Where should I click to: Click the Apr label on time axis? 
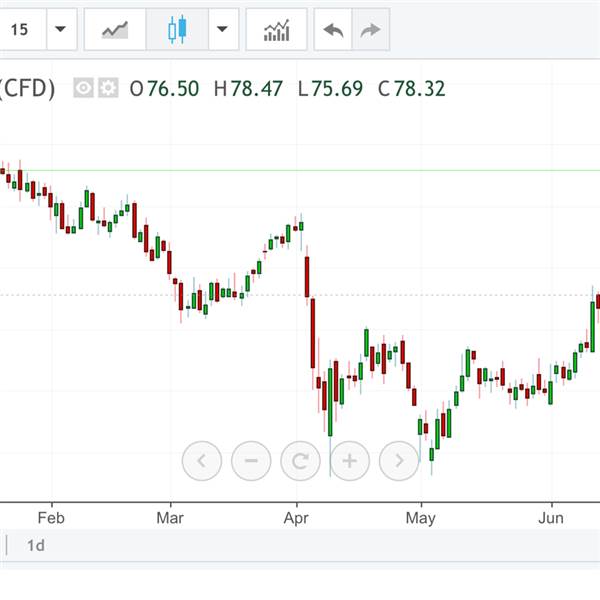pos(296,518)
